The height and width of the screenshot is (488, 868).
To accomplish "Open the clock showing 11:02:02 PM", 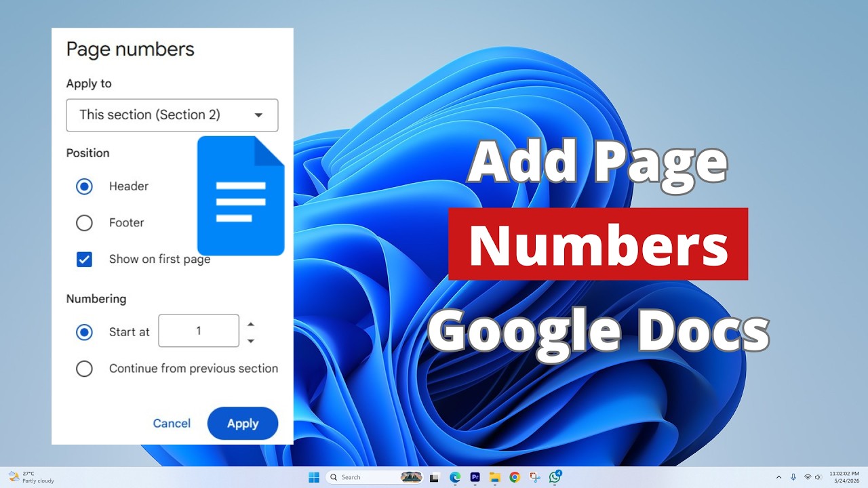I will [844, 477].
